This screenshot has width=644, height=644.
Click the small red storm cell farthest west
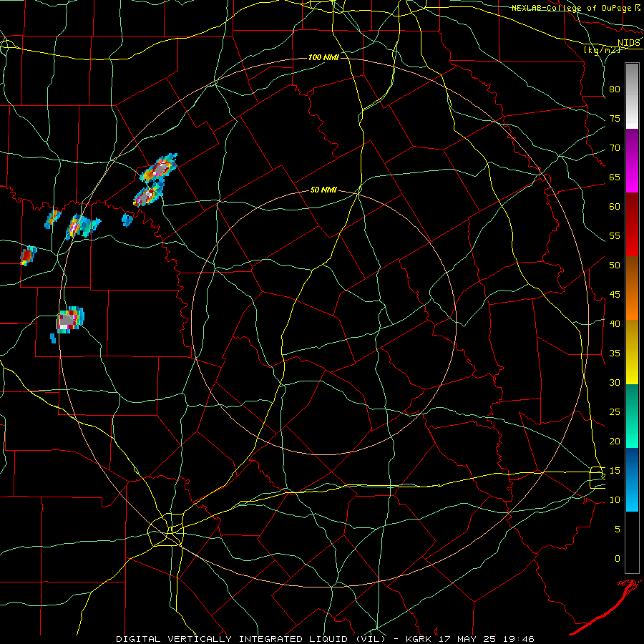click(27, 255)
